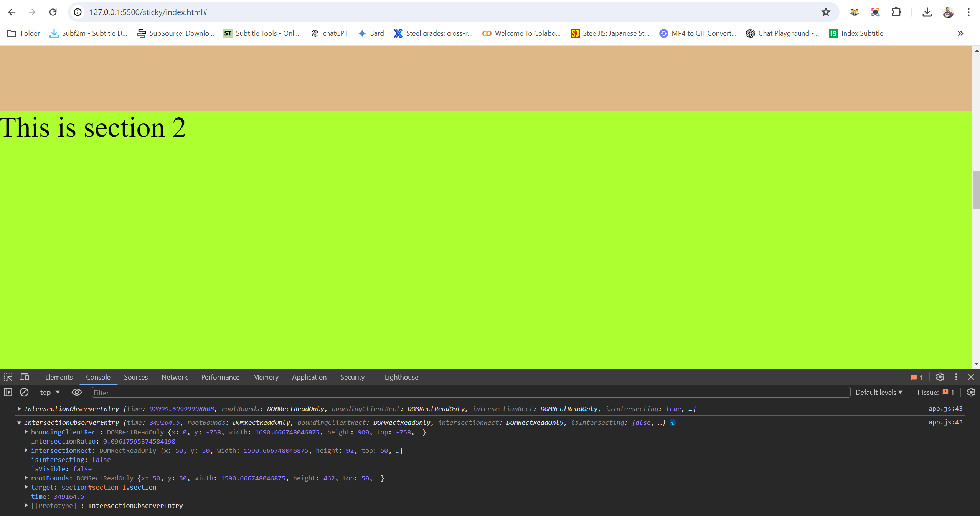The height and width of the screenshot is (516, 980).
Task: Open the app.js:43 source link in the second log row
Action: pyautogui.click(x=945, y=422)
